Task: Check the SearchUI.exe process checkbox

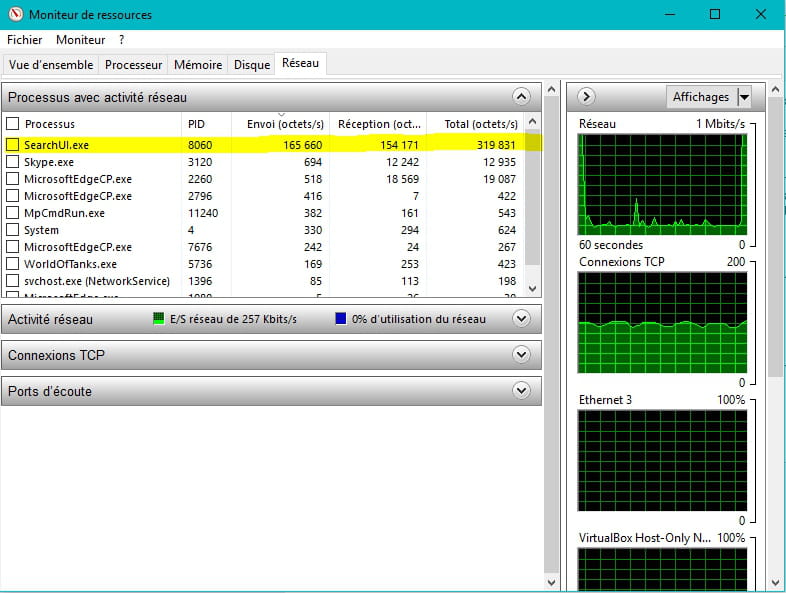Action: coord(13,144)
